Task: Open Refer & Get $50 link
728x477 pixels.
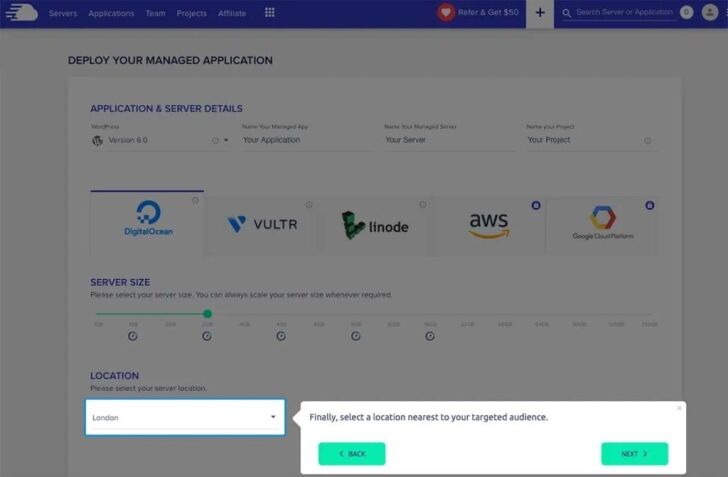Action: coord(488,13)
